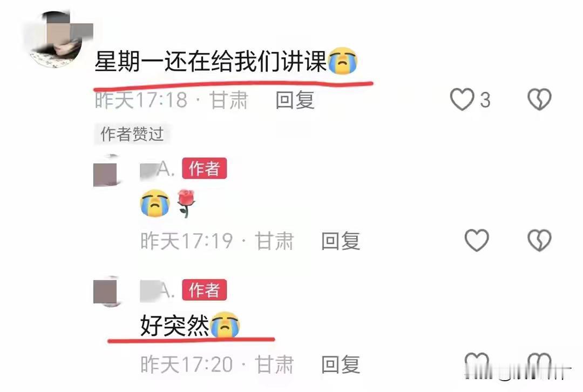Tap the first red 作者 badge
583x392 pixels.
pyautogui.click(x=204, y=169)
